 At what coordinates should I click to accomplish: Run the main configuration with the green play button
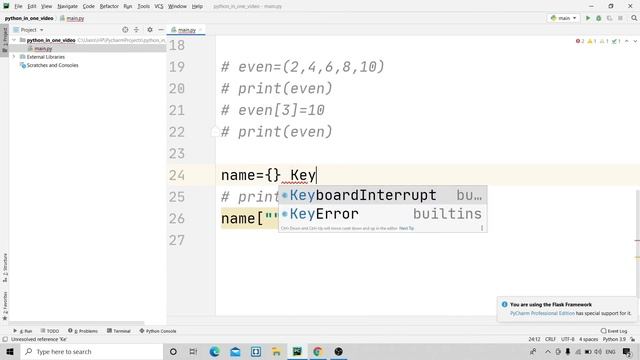point(588,18)
